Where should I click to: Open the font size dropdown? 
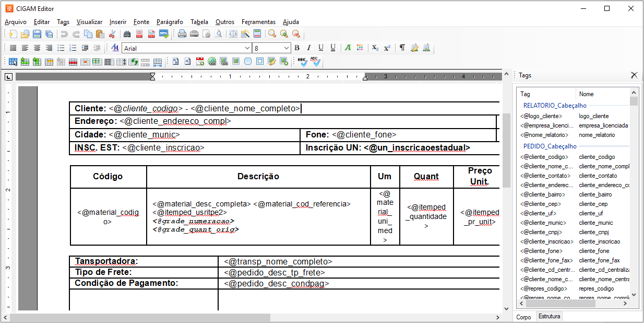[287, 48]
